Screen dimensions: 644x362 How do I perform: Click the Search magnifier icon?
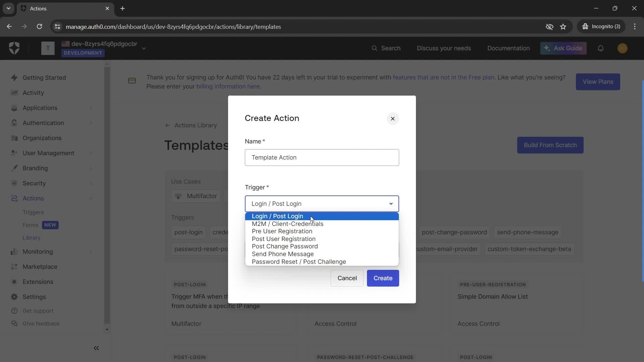(x=375, y=48)
